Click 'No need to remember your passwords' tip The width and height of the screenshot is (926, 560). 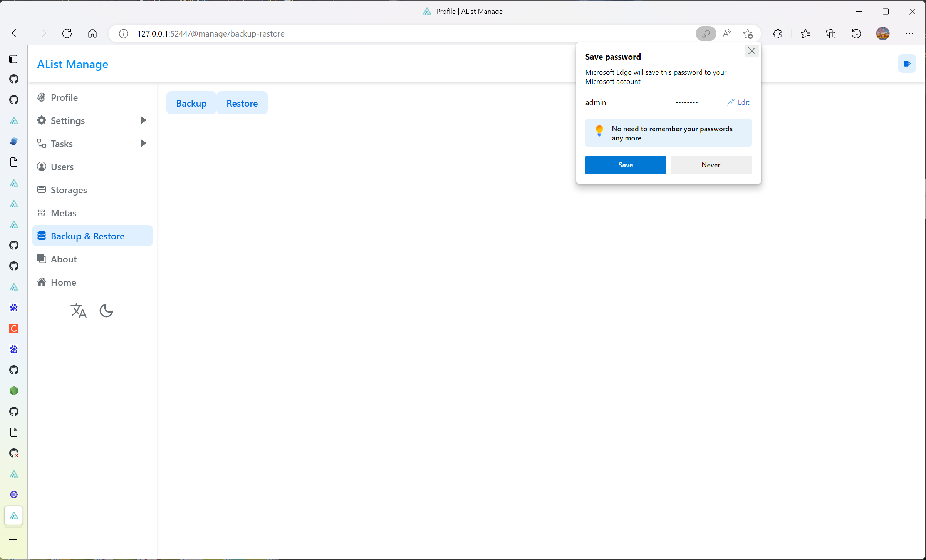(672, 133)
